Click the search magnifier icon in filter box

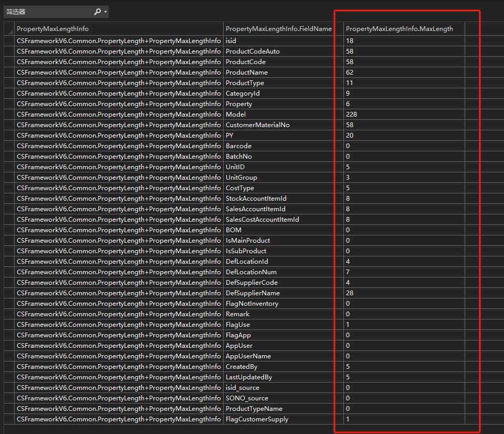[x=97, y=12]
